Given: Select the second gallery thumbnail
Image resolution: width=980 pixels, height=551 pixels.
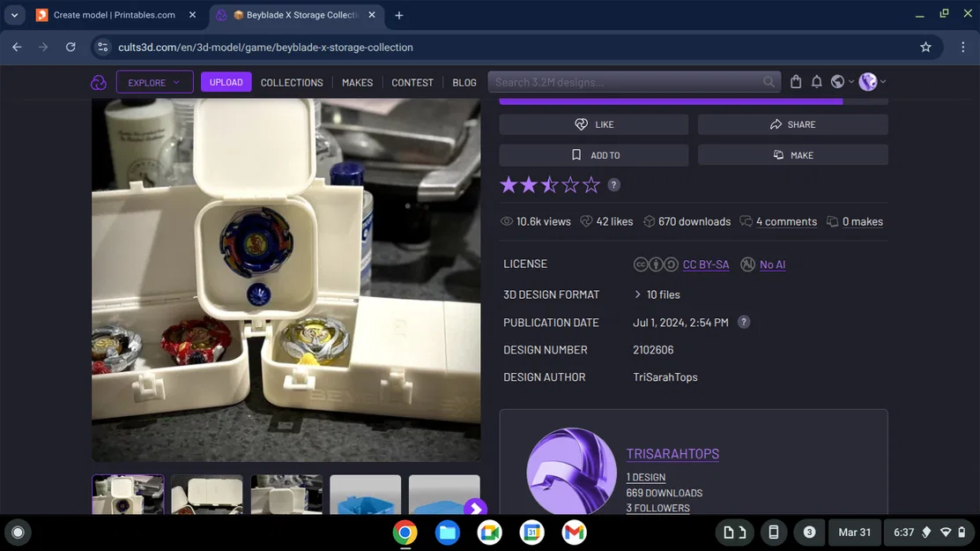Looking at the screenshot, I should (x=207, y=494).
